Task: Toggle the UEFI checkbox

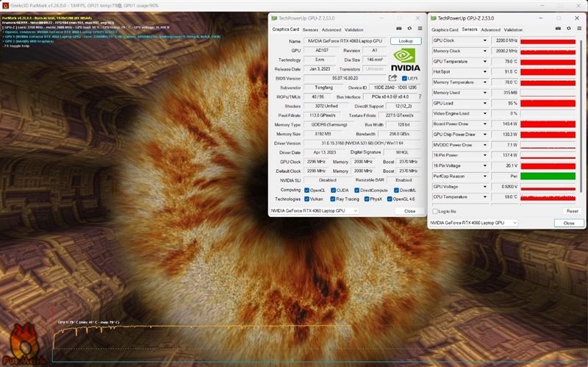Action: click(404, 79)
